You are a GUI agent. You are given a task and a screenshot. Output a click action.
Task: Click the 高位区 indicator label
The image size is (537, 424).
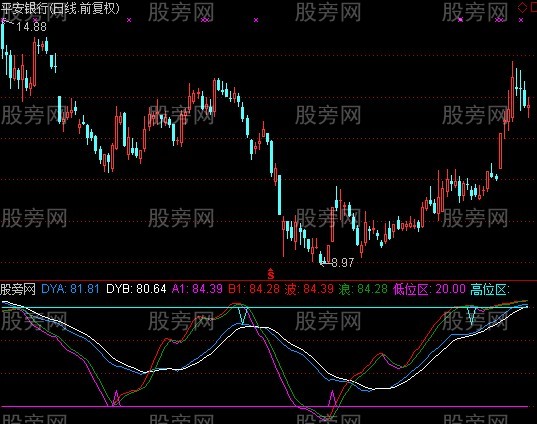click(490, 289)
